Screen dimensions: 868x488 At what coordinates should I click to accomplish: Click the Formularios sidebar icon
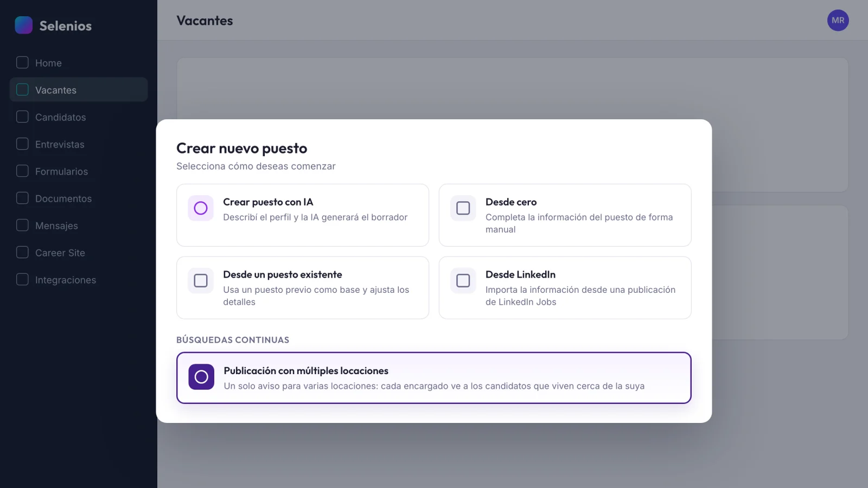pos(22,171)
